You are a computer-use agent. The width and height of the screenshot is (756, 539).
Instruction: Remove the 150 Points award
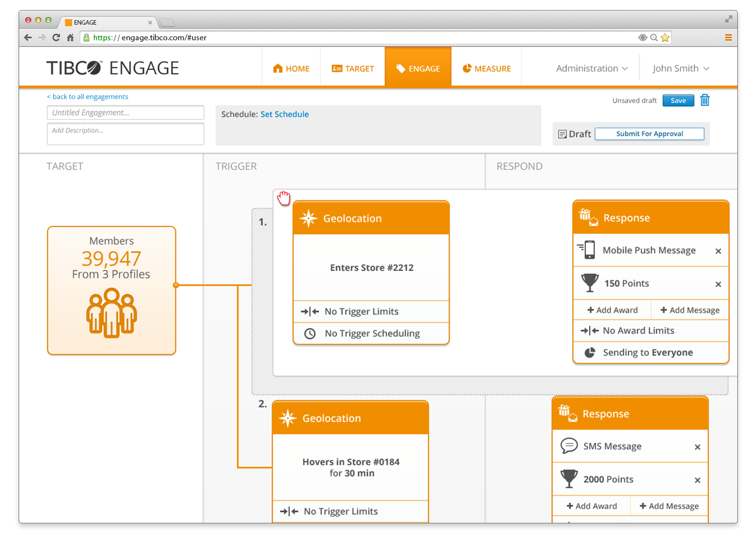tap(719, 284)
